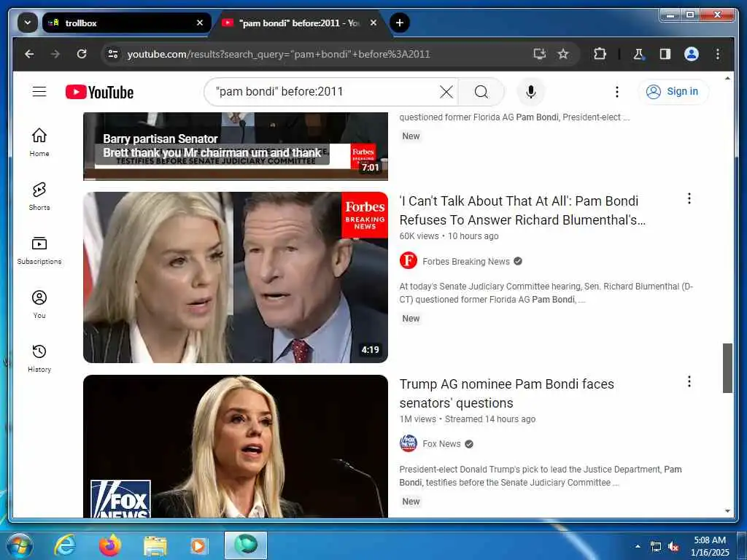Sign in to YouTube
The image size is (747, 560).
click(x=673, y=91)
